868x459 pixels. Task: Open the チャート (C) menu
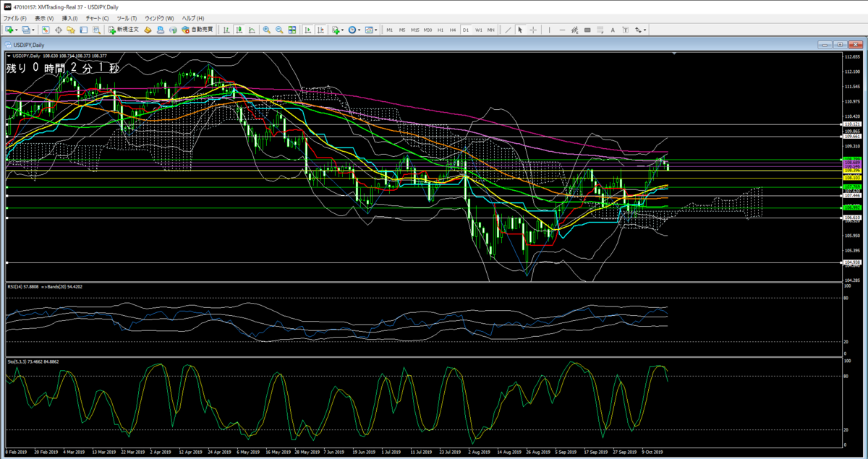pos(97,17)
